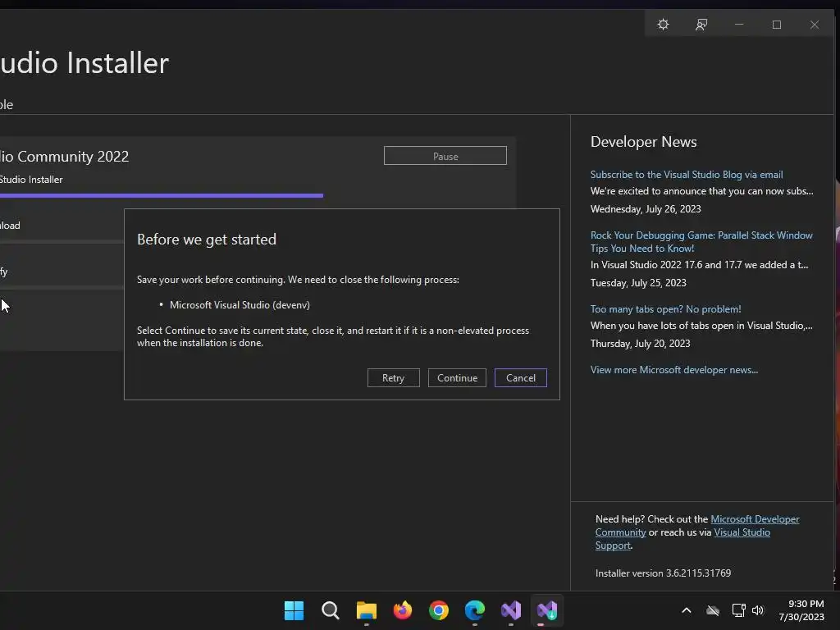View more Microsoft developer news
Image resolution: width=840 pixels, height=630 pixels.
674,370
